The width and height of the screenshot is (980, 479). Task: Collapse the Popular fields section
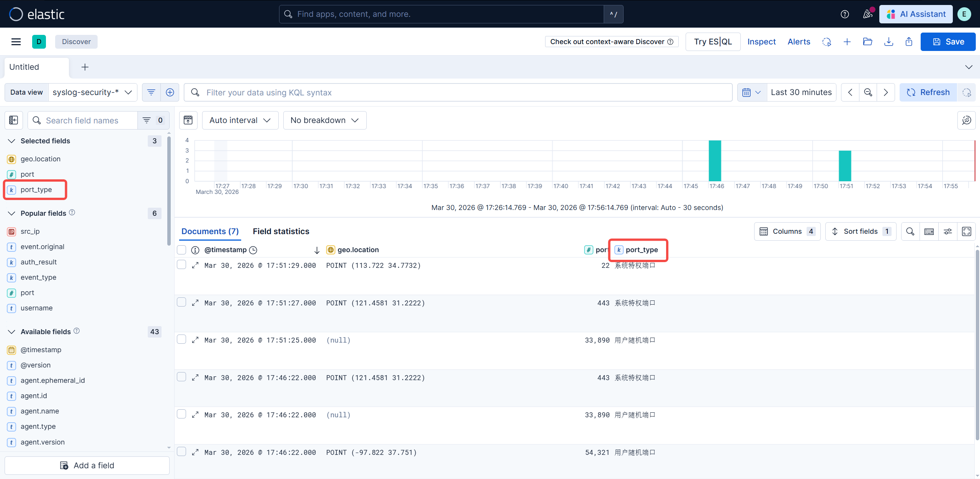12,213
